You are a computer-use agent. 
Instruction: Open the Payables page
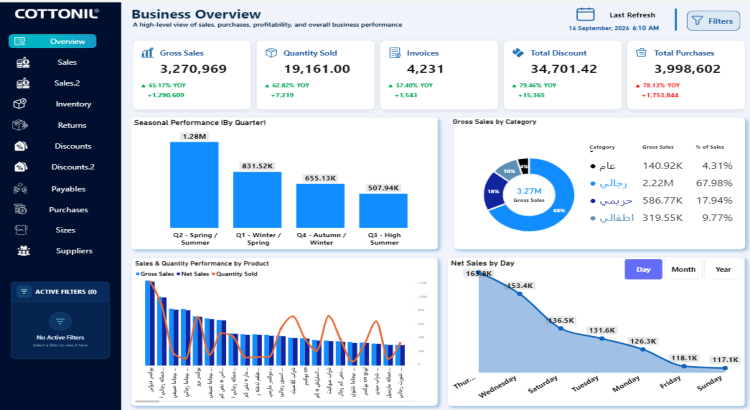(x=68, y=189)
